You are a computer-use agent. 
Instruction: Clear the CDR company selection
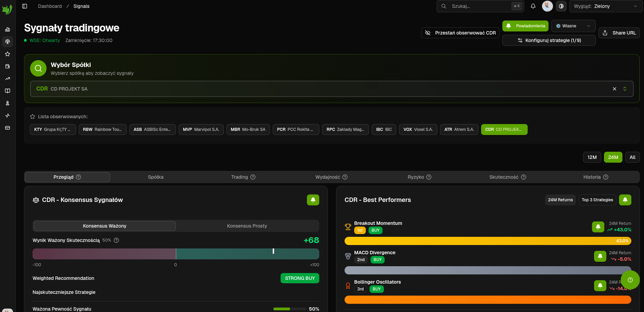coord(615,89)
